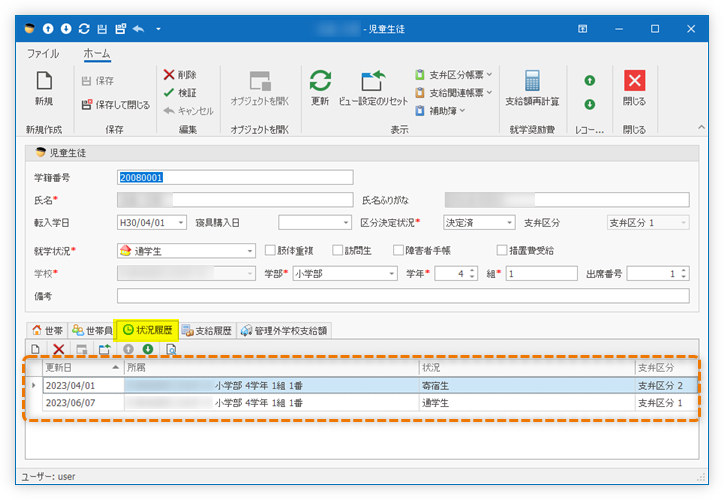The width and height of the screenshot is (724, 500).
Task: Open 学部 小学部 dropdown
Action: click(392, 274)
